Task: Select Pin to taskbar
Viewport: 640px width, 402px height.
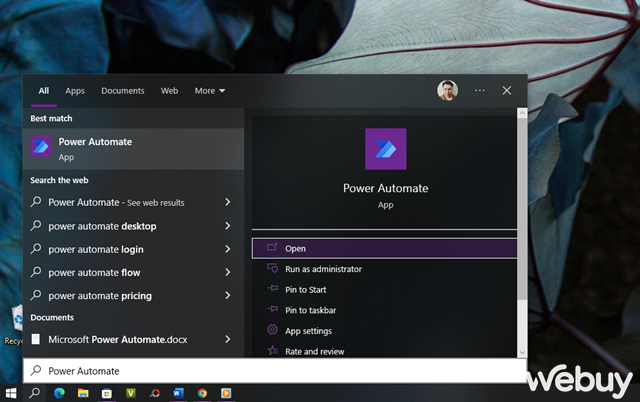Action: 384,310
